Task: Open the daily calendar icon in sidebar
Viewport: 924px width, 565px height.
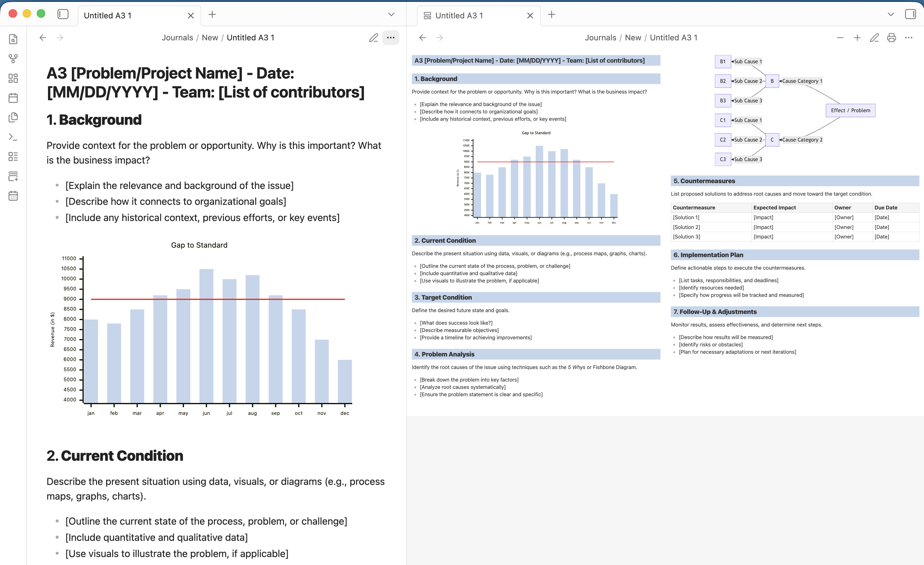Action: tap(13, 98)
